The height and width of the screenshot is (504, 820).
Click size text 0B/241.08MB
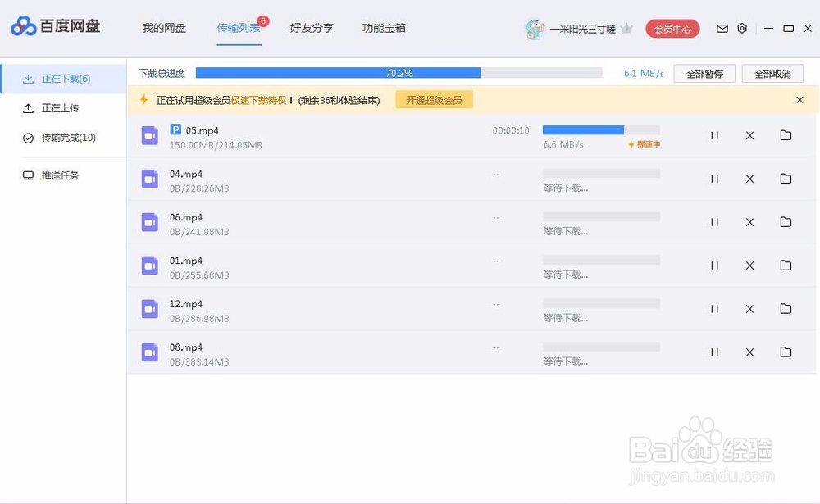198,232
